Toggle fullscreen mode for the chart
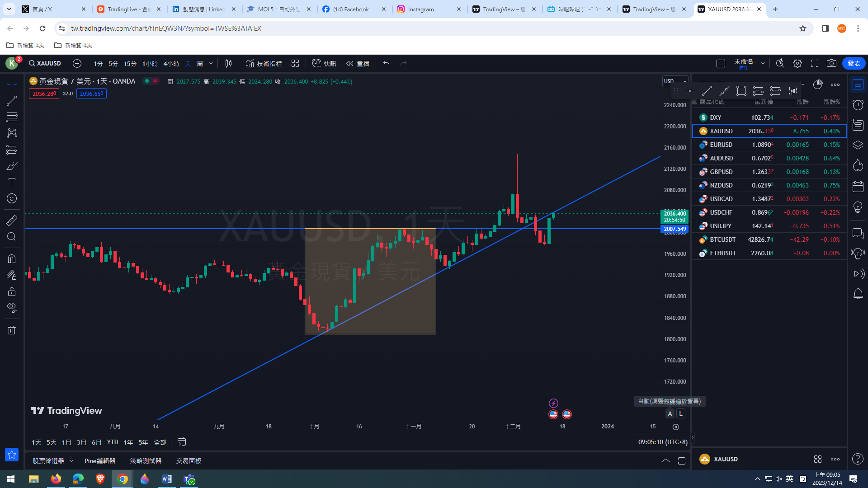The height and width of the screenshot is (488, 868). 815,64
